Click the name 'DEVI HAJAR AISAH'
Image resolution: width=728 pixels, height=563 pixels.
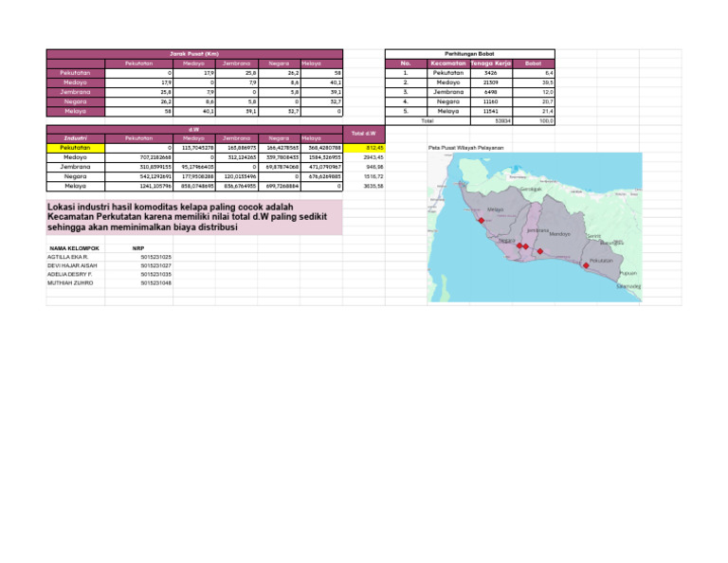(x=72, y=265)
